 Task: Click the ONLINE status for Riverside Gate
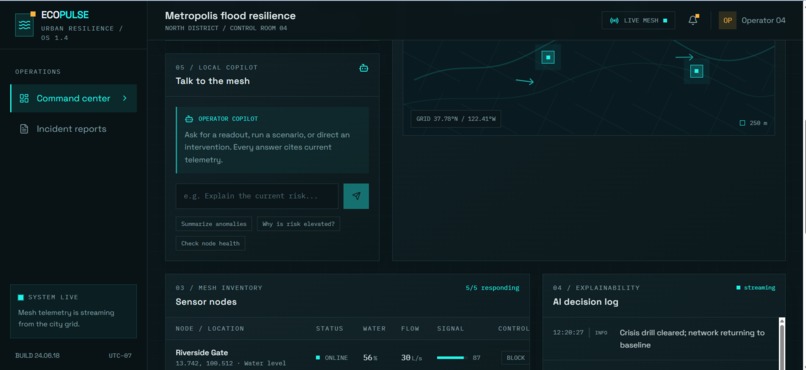[332, 358]
